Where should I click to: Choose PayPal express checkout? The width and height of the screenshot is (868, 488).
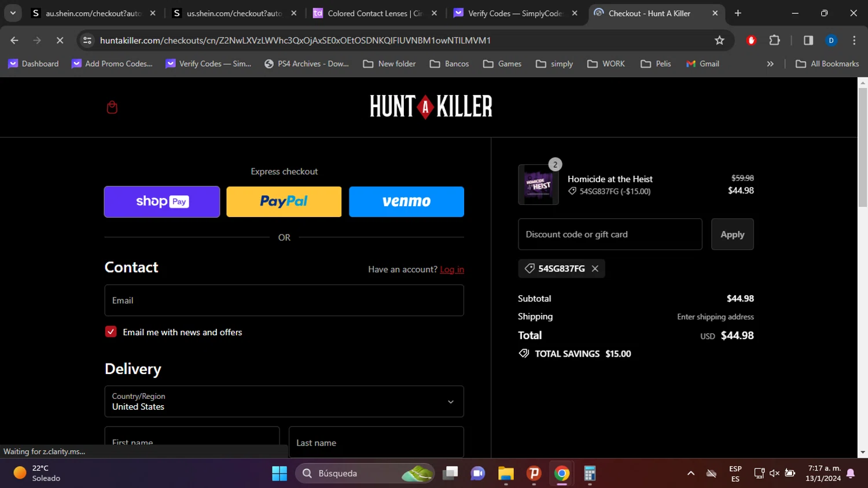pos(284,201)
